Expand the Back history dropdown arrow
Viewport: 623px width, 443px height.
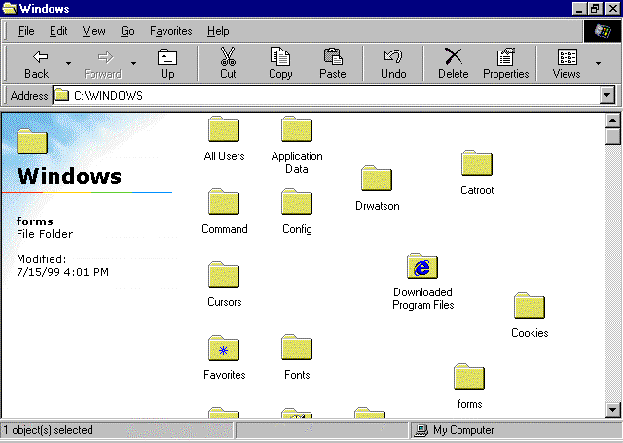pyautogui.click(x=68, y=64)
